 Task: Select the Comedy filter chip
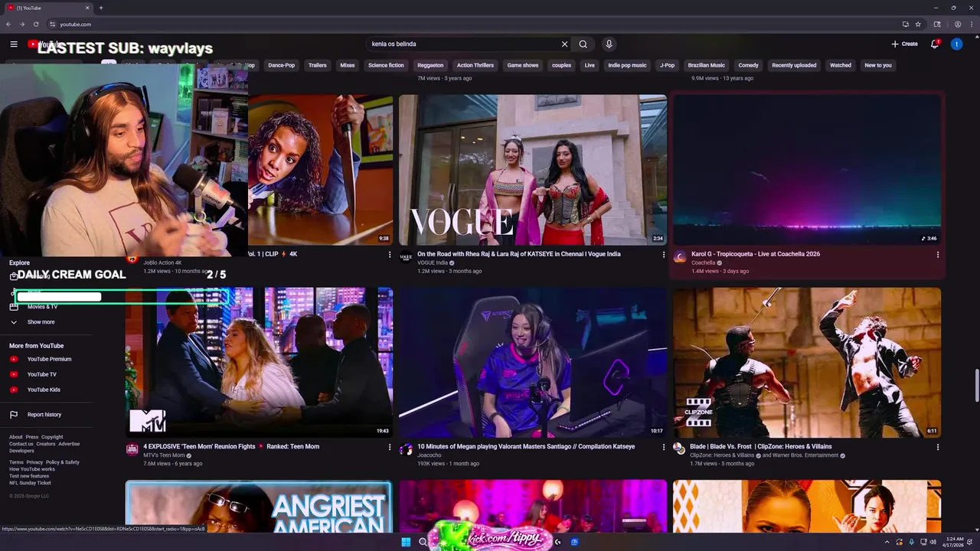point(749,65)
